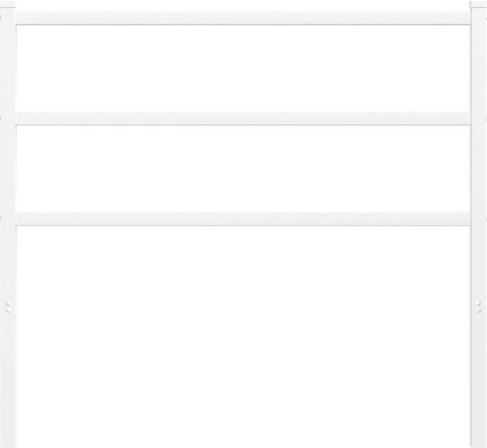Click the top cap of right post

(478, 4)
